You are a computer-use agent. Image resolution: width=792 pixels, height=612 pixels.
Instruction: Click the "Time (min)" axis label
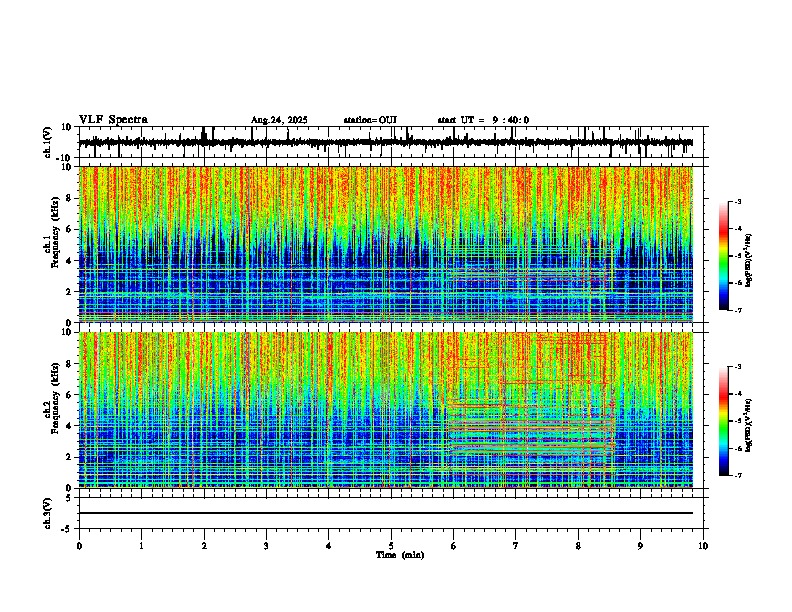pos(400,555)
